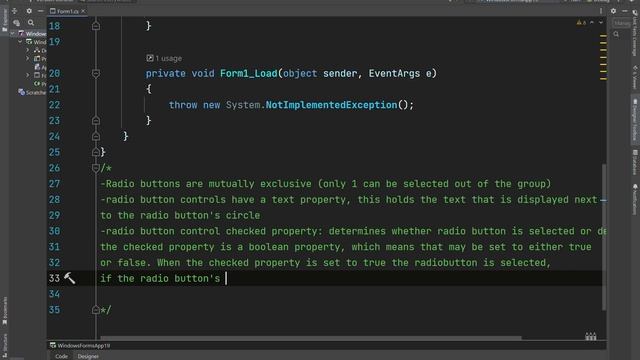Click the hammer quick-action icon on line 33

(x=69, y=278)
